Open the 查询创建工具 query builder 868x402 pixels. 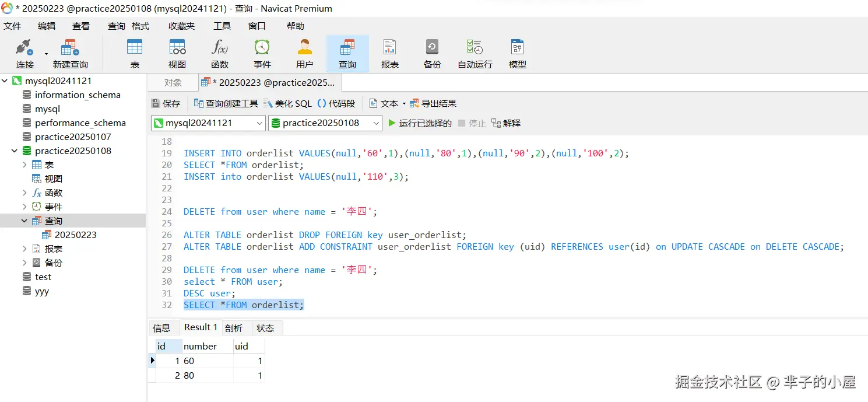tap(226, 103)
